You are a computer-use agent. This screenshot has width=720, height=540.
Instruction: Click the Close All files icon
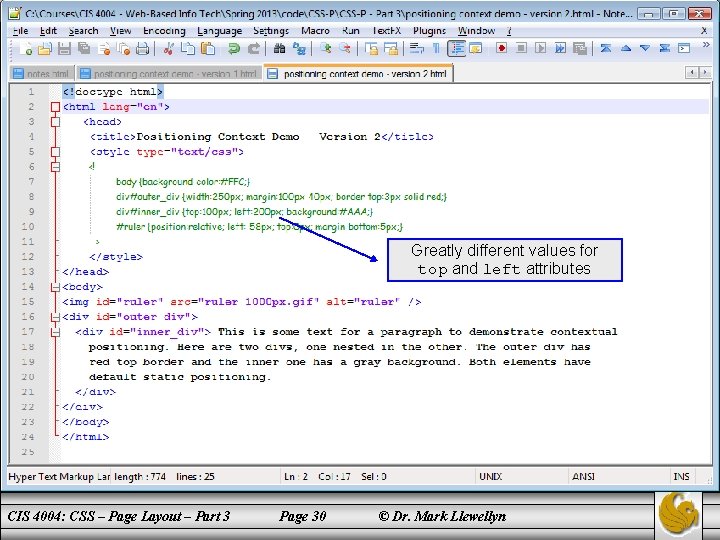[124, 48]
